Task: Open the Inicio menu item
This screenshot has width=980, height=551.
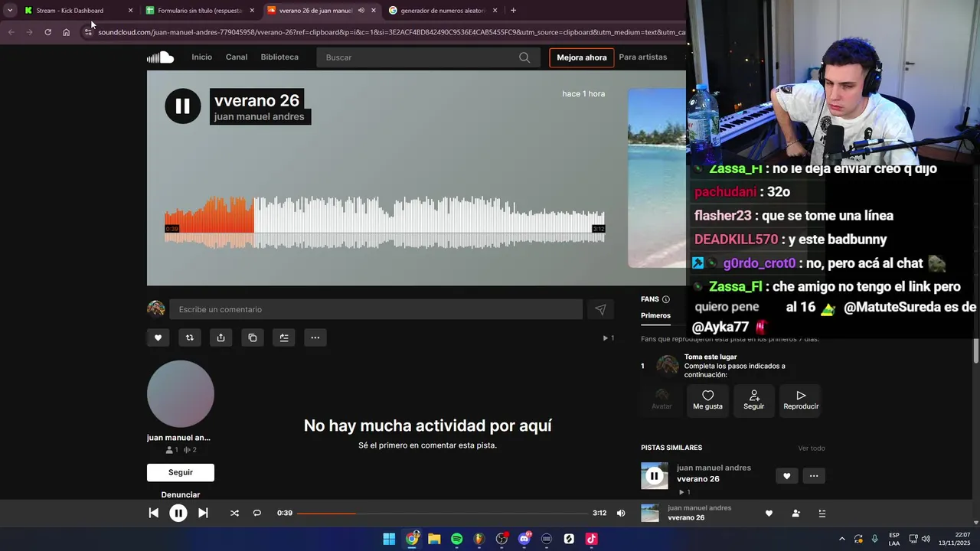Action: coord(202,57)
